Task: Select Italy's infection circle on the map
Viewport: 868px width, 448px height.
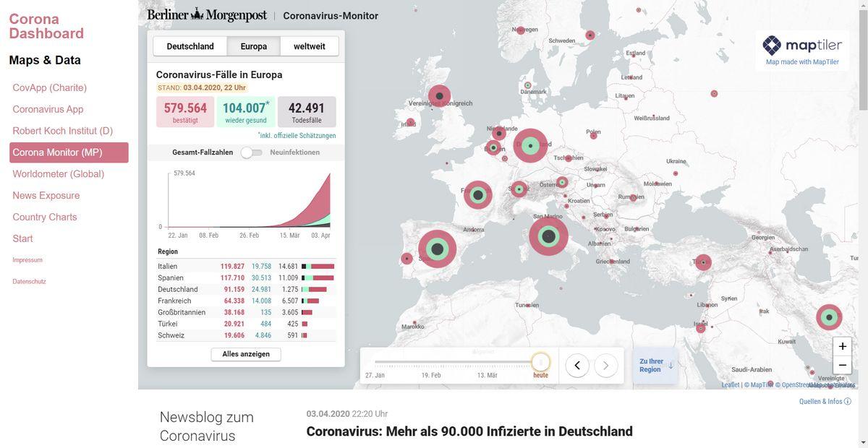Action: pyautogui.click(x=548, y=236)
